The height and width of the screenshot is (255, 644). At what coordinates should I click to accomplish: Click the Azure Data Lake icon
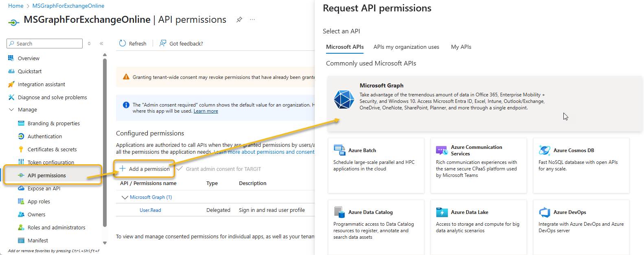tap(442, 212)
